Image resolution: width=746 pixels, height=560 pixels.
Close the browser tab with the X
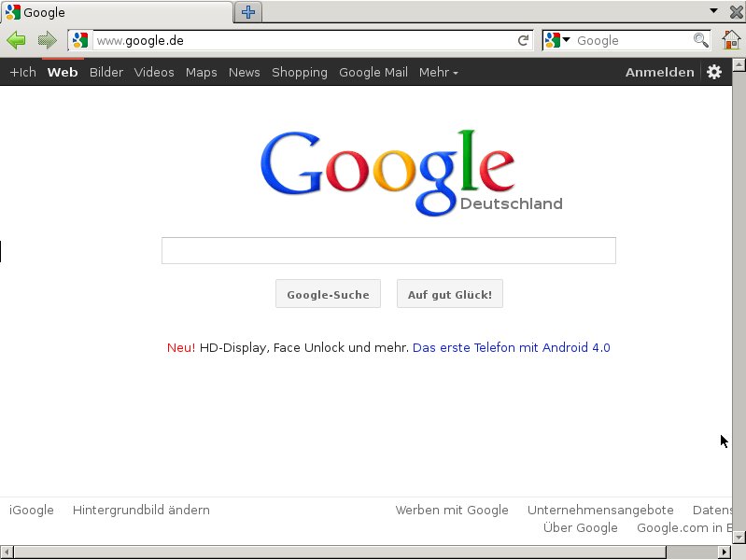pyautogui.click(x=736, y=12)
